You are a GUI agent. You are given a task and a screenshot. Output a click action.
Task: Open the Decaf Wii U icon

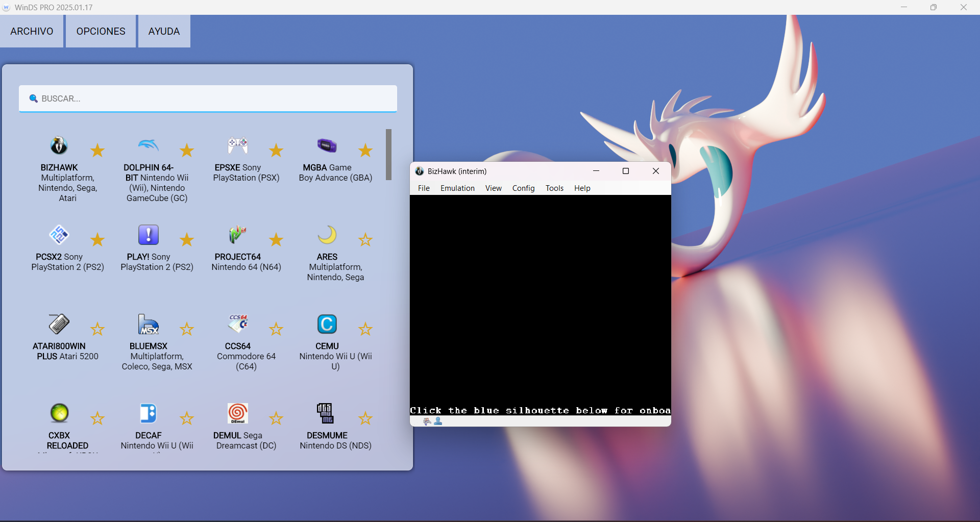tap(149, 413)
